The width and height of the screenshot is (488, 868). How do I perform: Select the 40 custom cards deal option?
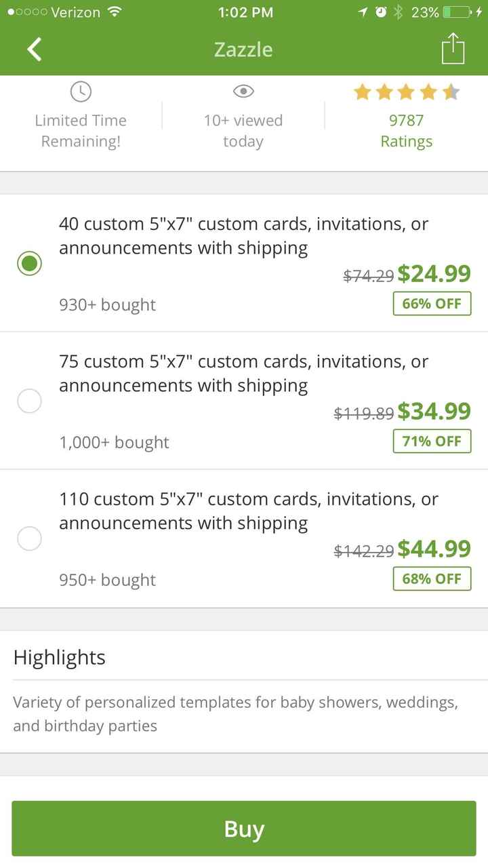coord(29,263)
